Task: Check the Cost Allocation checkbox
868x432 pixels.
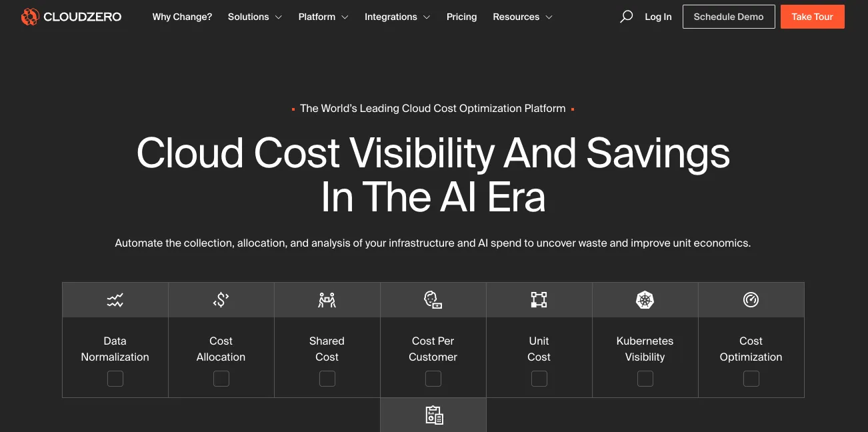Action: click(221, 379)
